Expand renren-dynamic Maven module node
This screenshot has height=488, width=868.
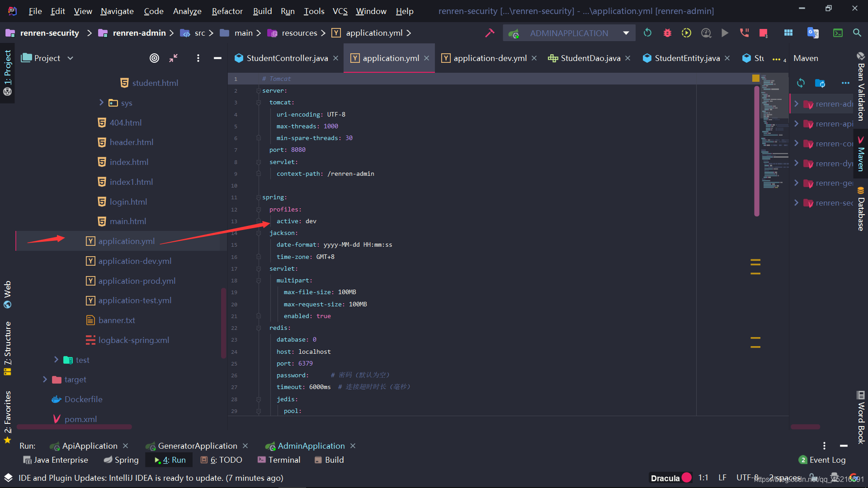(x=796, y=164)
